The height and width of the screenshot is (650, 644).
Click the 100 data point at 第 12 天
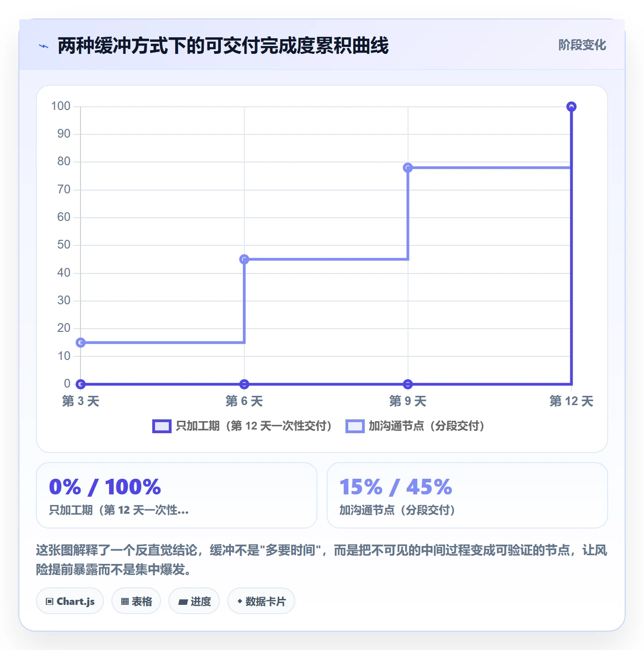[571, 107]
